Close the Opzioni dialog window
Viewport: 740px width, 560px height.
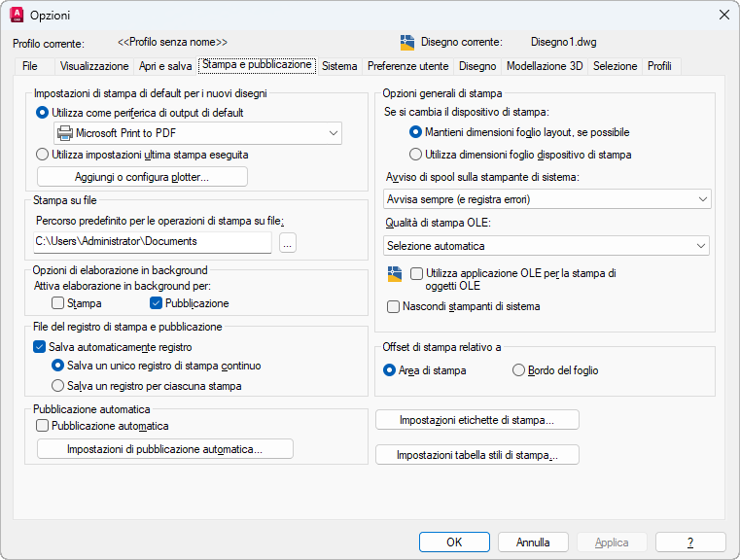(x=722, y=15)
